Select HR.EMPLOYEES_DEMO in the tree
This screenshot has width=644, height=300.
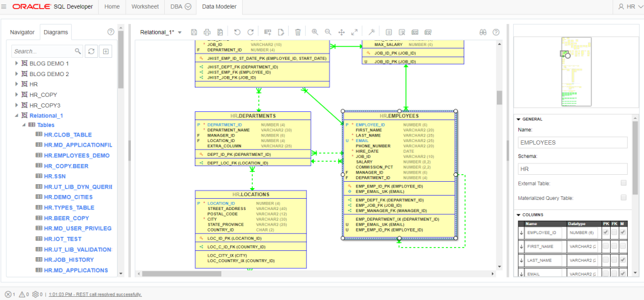[77, 156]
